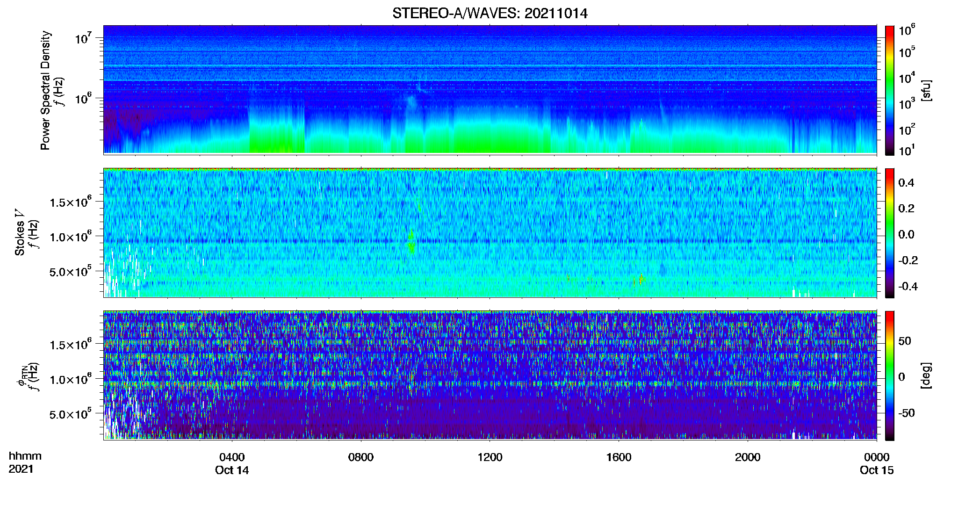Click the 10^6 frequency tick on top panel axis
Image resolution: width=980 pixels, height=505 pixels.
click(83, 99)
